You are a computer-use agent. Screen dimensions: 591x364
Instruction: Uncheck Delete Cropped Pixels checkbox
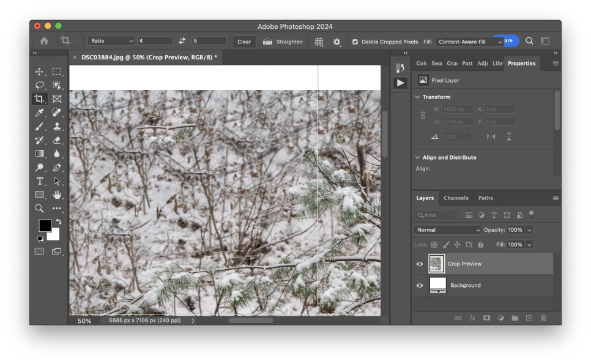coord(355,42)
